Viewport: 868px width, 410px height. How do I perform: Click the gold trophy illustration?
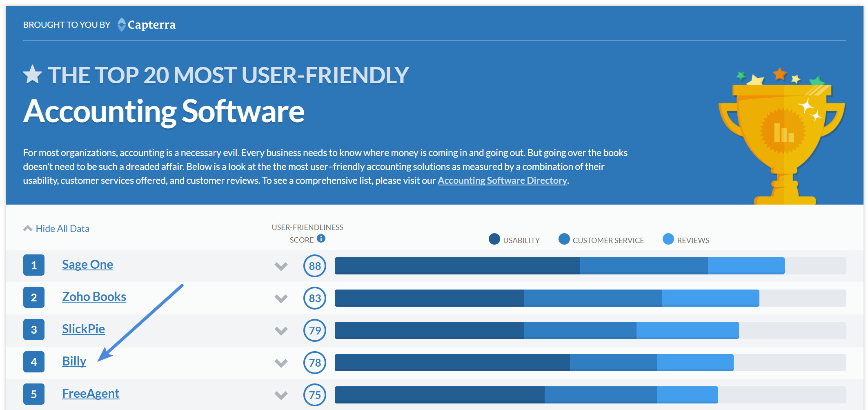click(781, 136)
